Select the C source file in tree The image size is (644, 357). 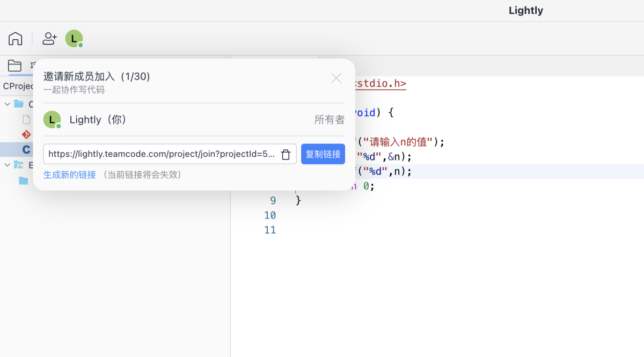tap(26, 149)
